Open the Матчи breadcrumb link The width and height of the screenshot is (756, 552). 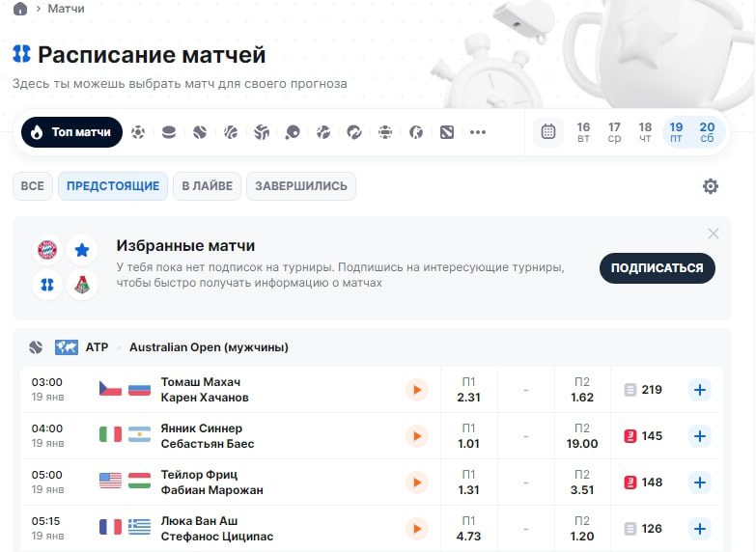(66, 8)
